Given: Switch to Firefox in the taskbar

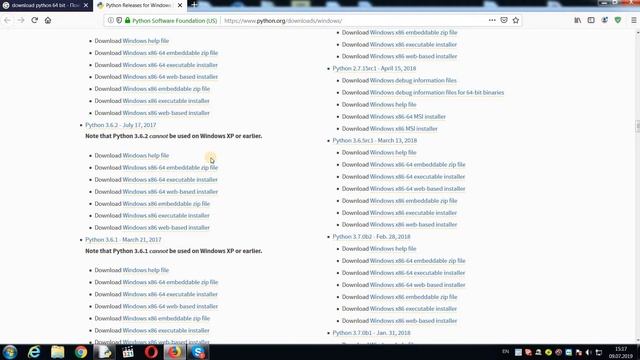Looking at the screenshot, I should [175, 352].
